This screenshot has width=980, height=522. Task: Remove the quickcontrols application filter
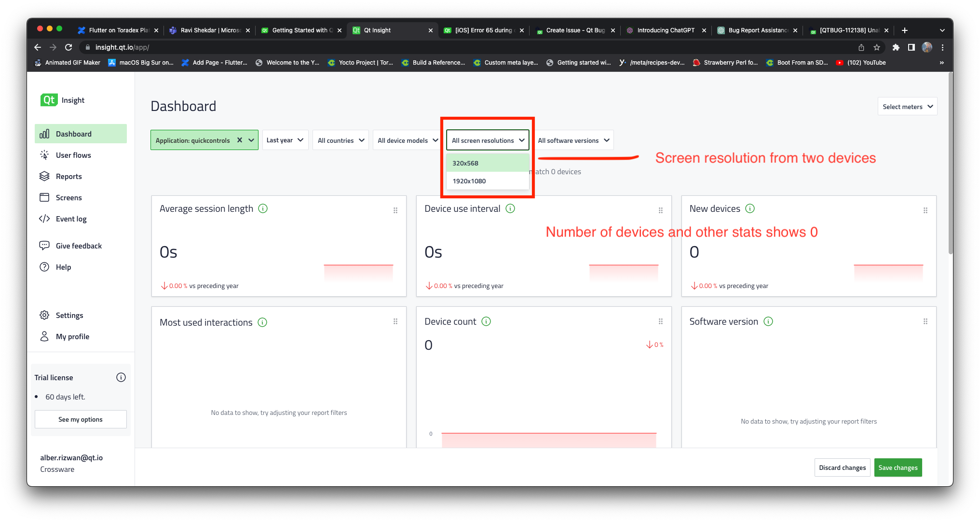point(239,140)
